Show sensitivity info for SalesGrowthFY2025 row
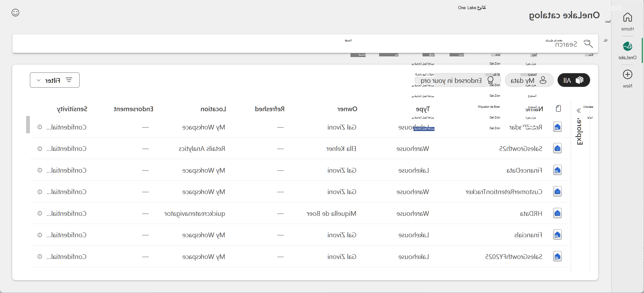Screen dimensions: 644x293 point(40,256)
